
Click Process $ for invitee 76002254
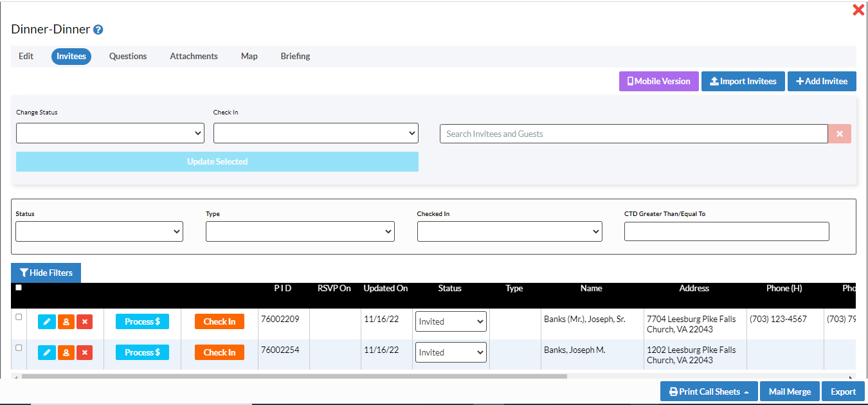tap(142, 352)
